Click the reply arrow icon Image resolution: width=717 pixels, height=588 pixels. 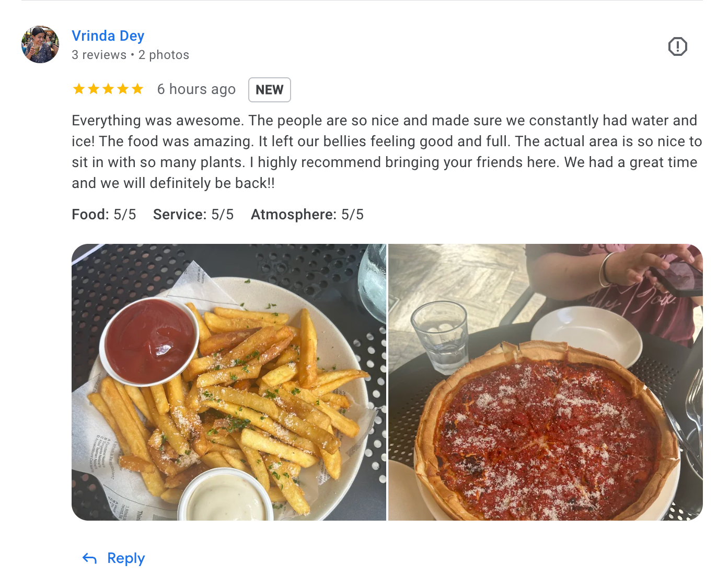coord(90,559)
